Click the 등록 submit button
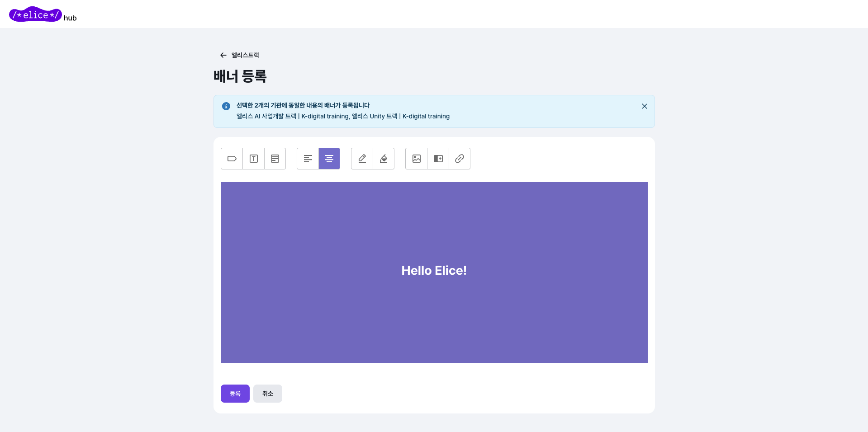 click(235, 394)
